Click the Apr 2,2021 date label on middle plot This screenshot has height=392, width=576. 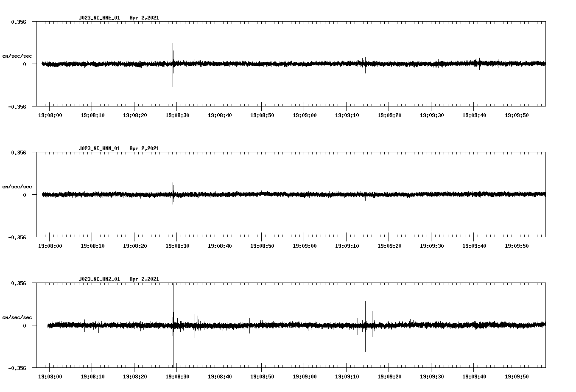point(145,148)
